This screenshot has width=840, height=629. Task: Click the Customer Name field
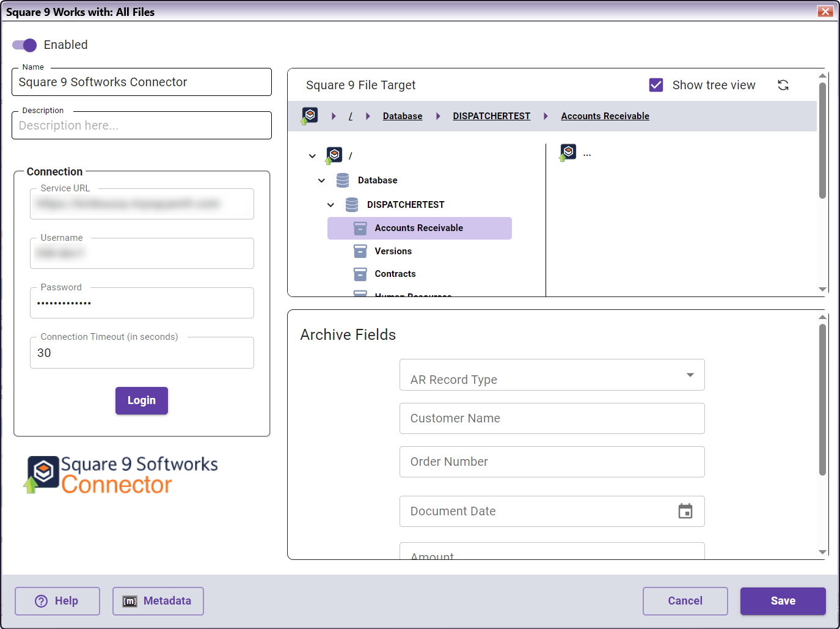552,418
